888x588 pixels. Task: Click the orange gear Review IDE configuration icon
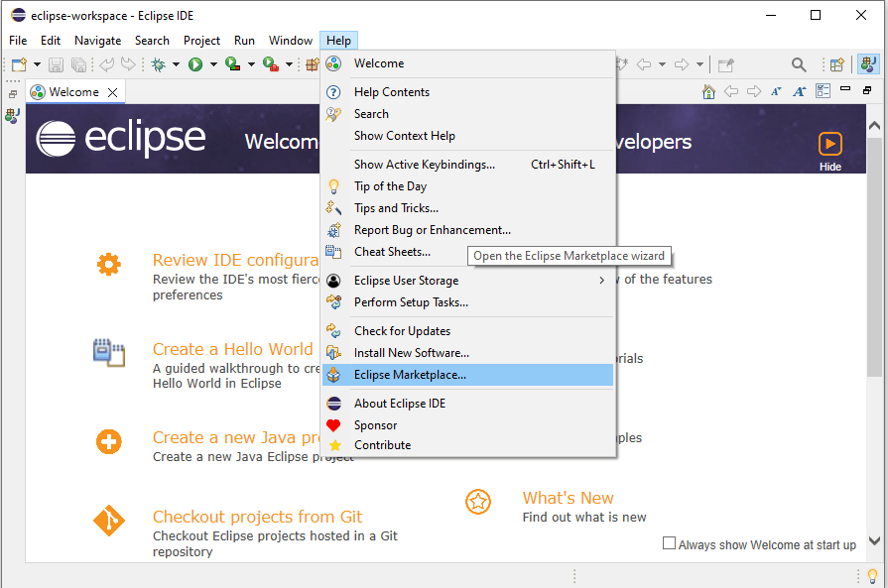point(109,265)
